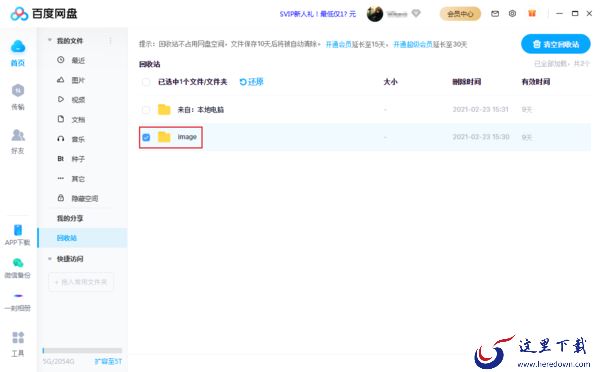Click the 删除时间 column header

(x=466, y=82)
